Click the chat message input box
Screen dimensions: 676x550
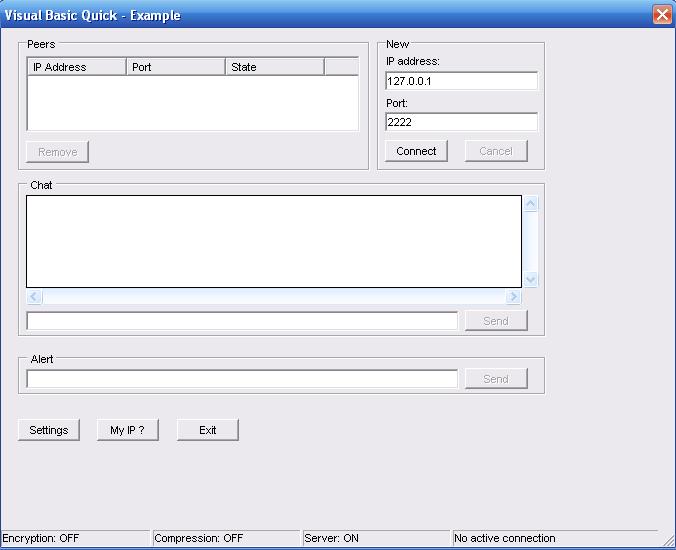pyautogui.click(x=241, y=321)
